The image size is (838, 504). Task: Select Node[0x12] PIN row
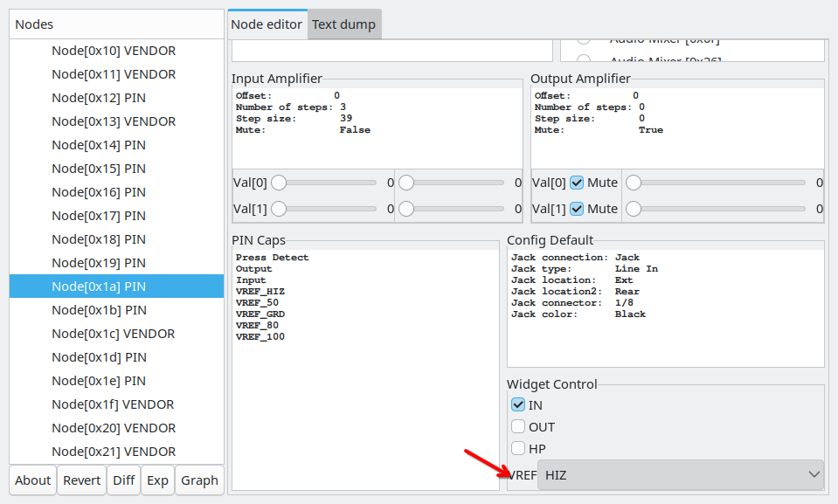116,98
